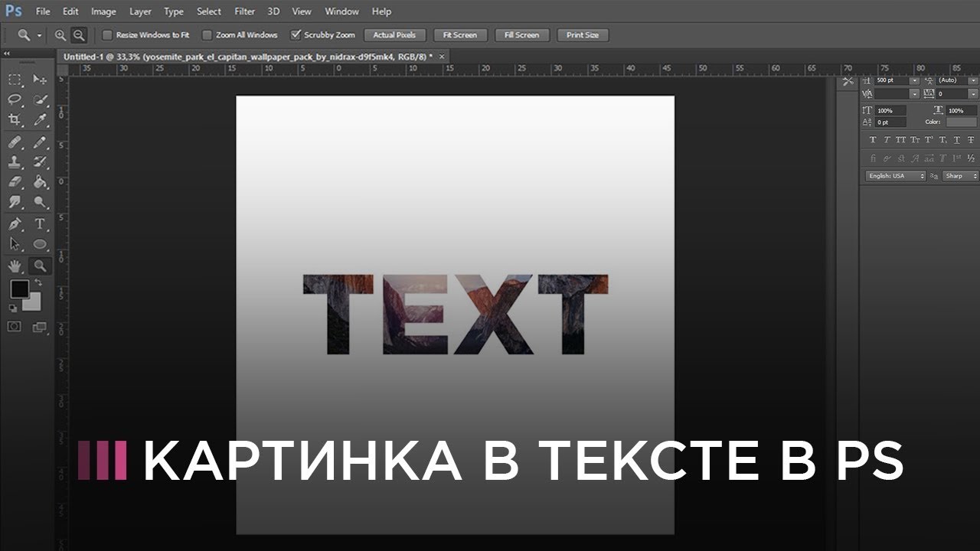Select the Pen tool
This screenshot has width=980, height=551.
point(15,224)
